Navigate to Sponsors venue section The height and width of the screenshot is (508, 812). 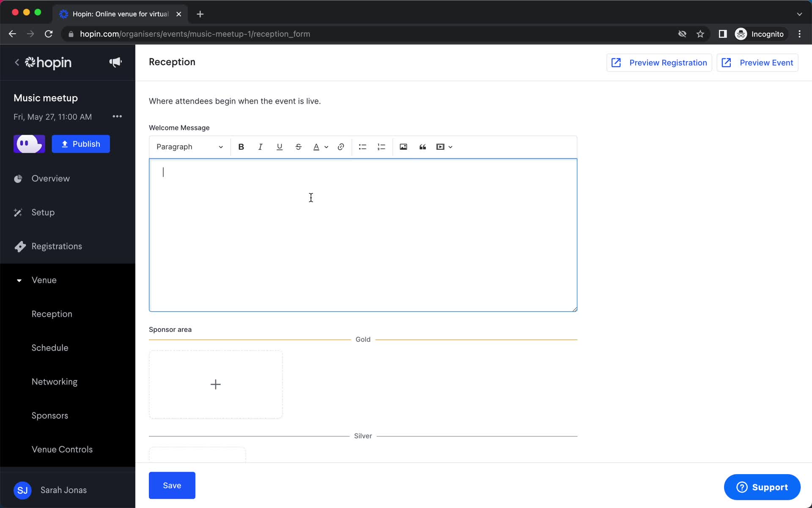tap(49, 415)
